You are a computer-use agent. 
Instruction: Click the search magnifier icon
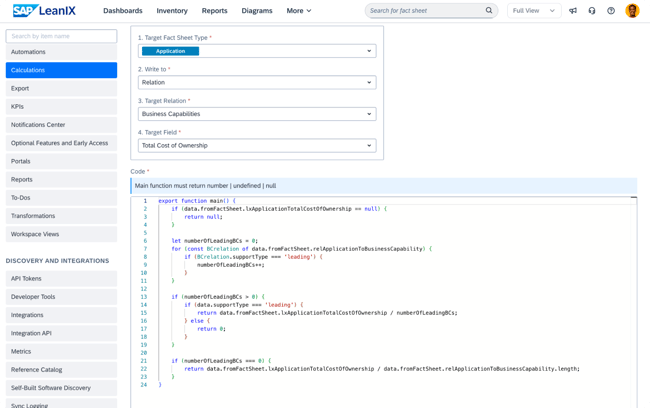pos(489,11)
